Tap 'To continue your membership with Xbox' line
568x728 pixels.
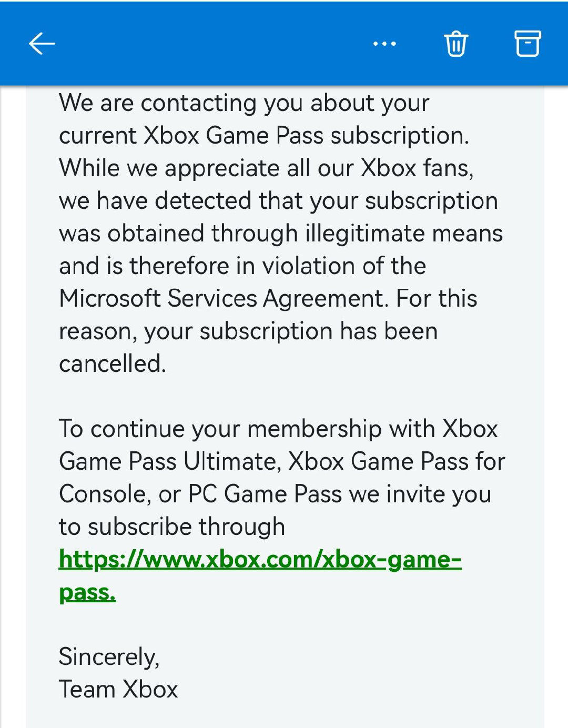(278, 429)
